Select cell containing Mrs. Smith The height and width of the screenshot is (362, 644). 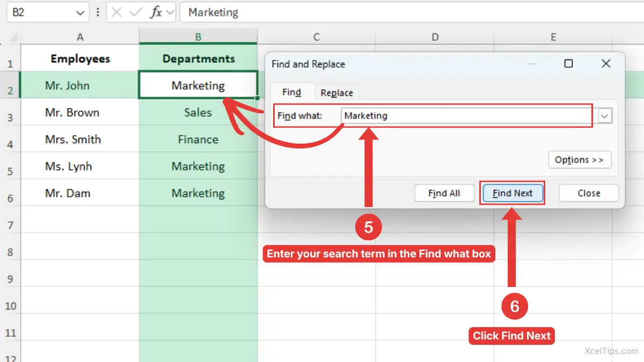pyautogui.click(x=80, y=139)
